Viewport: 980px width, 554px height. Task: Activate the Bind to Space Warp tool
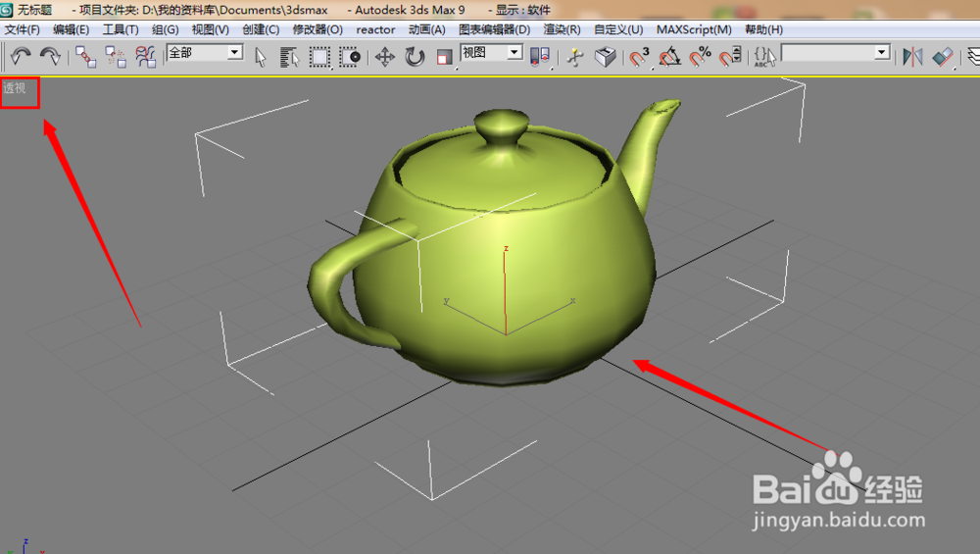(x=146, y=57)
